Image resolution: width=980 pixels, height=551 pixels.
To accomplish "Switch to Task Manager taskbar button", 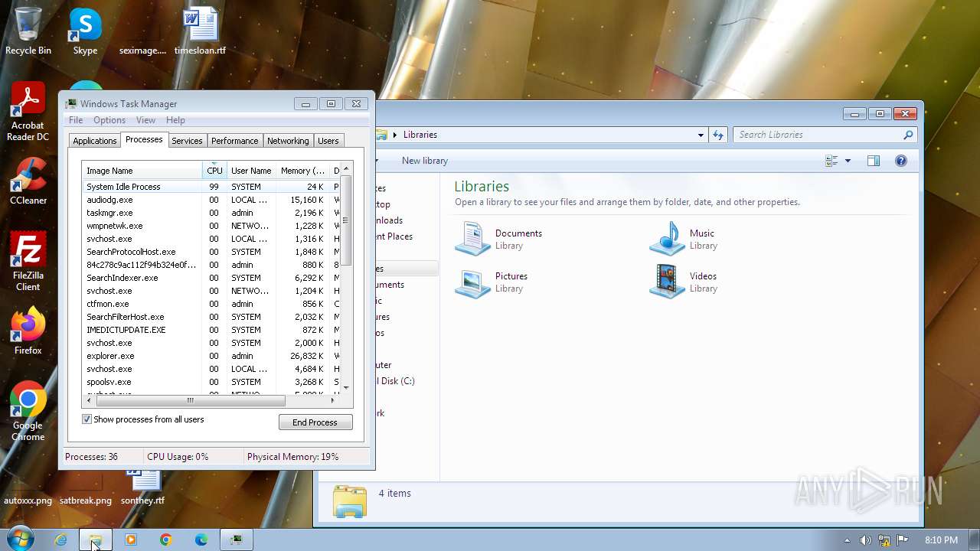I will pyautogui.click(x=237, y=540).
